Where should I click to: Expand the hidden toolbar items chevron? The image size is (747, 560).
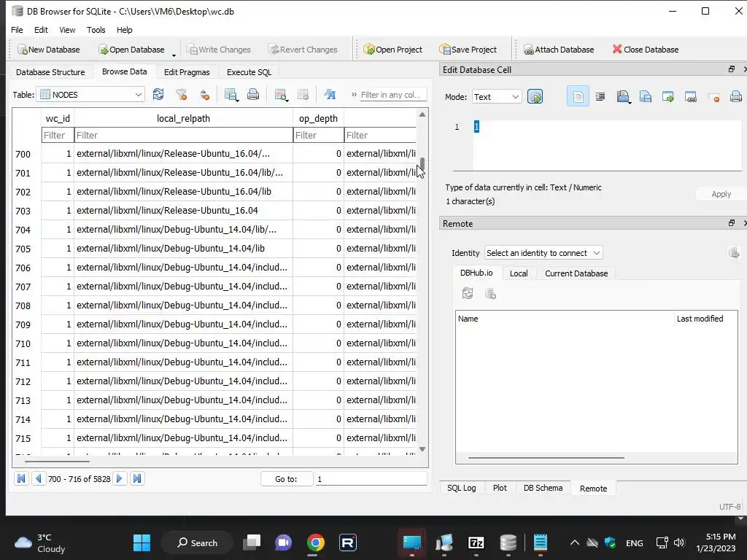click(x=354, y=94)
